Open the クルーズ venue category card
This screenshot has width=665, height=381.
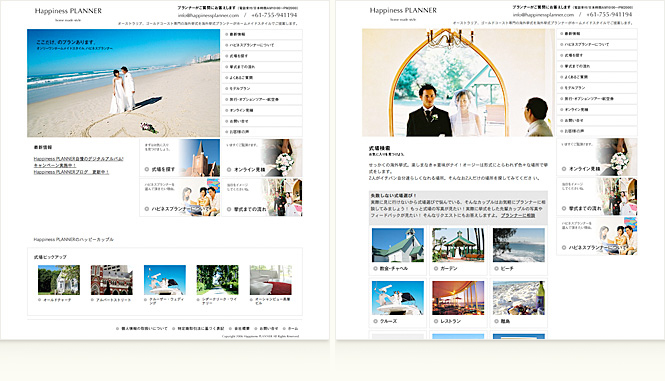398,303
